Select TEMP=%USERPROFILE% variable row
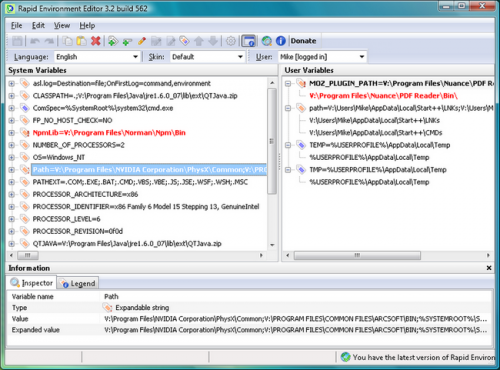 tap(380, 145)
